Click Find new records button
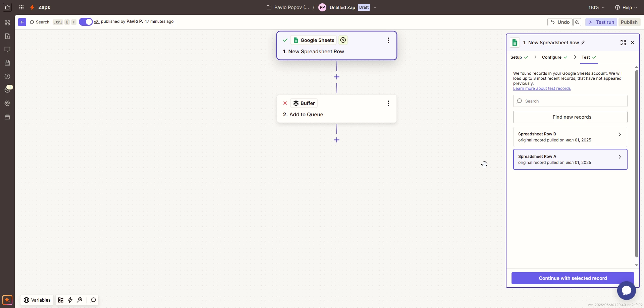The width and height of the screenshot is (644, 308). [570, 117]
